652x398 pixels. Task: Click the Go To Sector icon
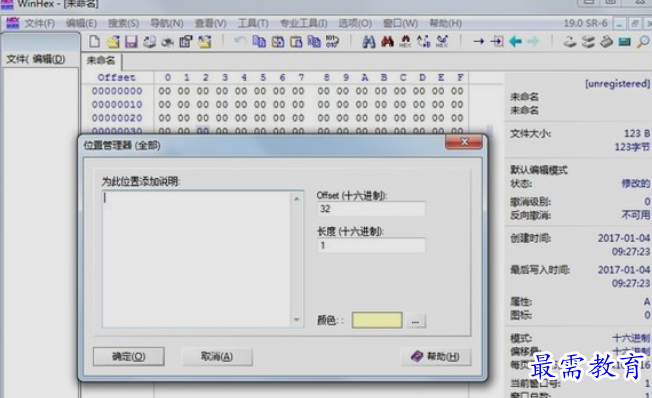point(497,41)
